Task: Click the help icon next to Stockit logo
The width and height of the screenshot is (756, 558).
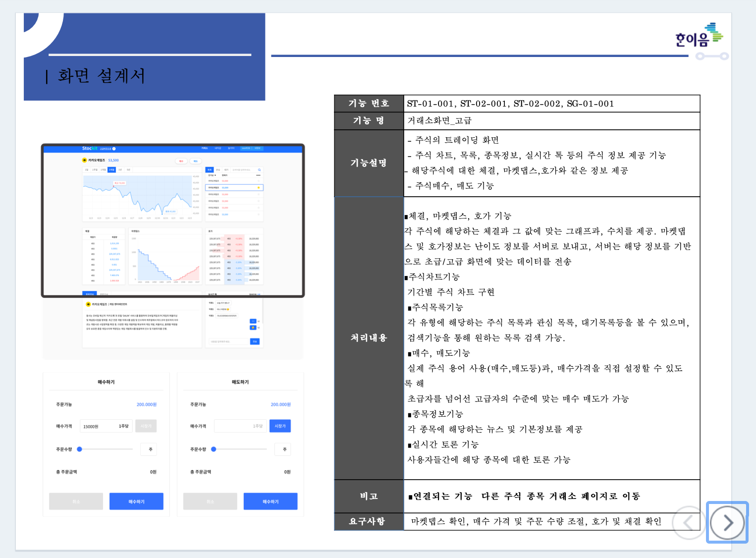Action: coord(114,149)
